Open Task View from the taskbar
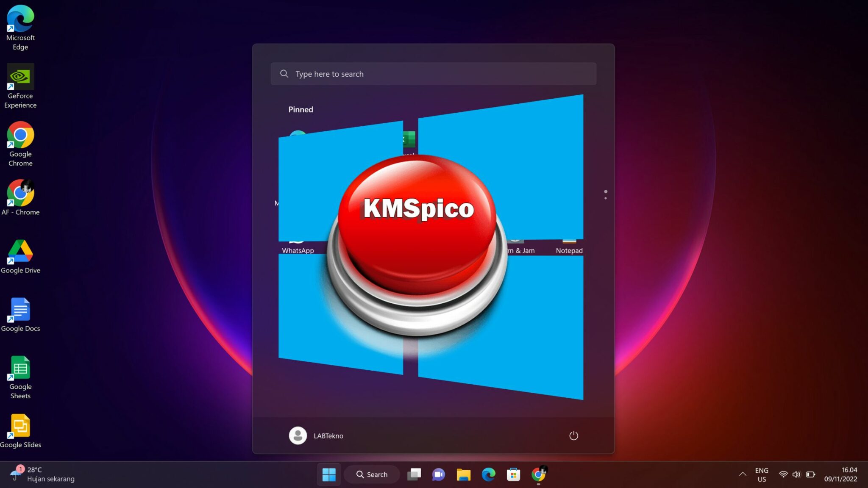Viewport: 868px width, 488px height. [x=414, y=474]
